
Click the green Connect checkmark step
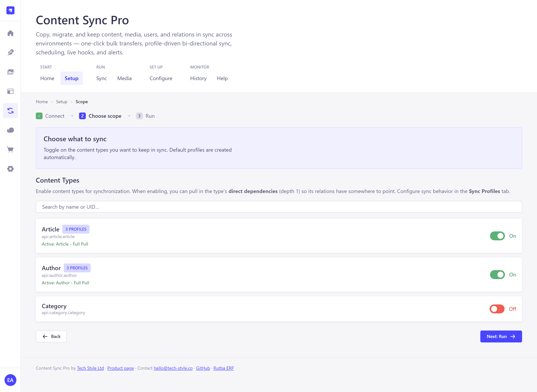(39, 116)
